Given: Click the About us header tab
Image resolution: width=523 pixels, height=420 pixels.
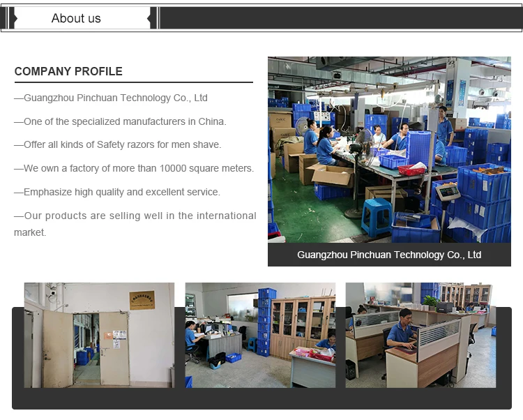Looking at the screenshot, I should 82,18.
